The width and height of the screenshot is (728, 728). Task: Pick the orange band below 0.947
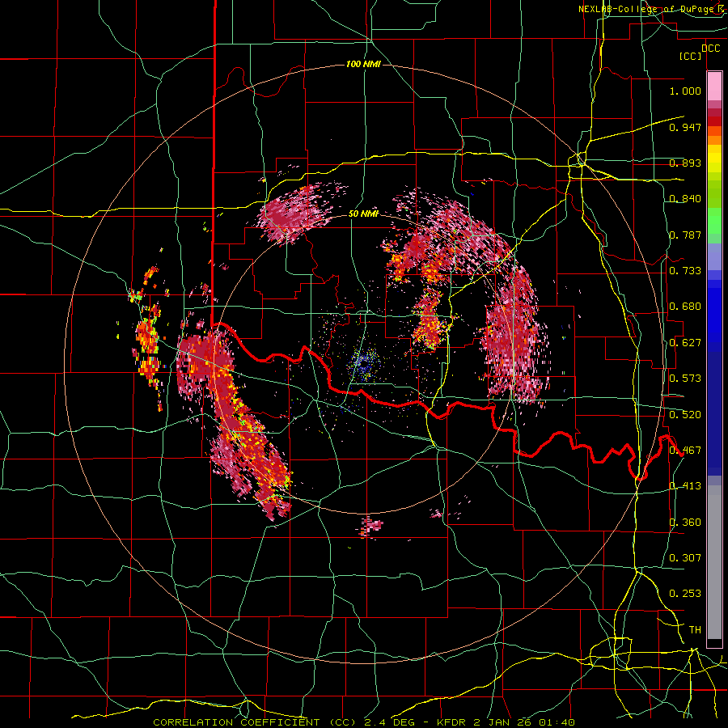coord(714,140)
